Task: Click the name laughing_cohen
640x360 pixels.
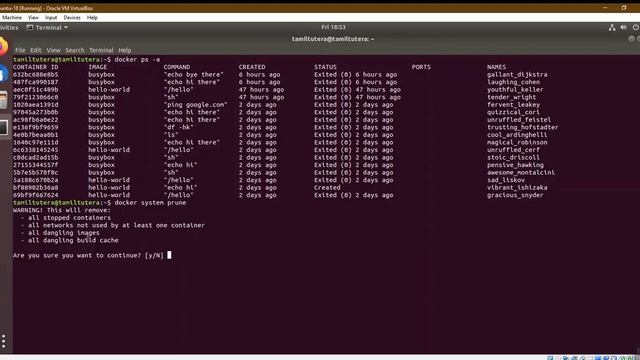Action: point(513,82)
